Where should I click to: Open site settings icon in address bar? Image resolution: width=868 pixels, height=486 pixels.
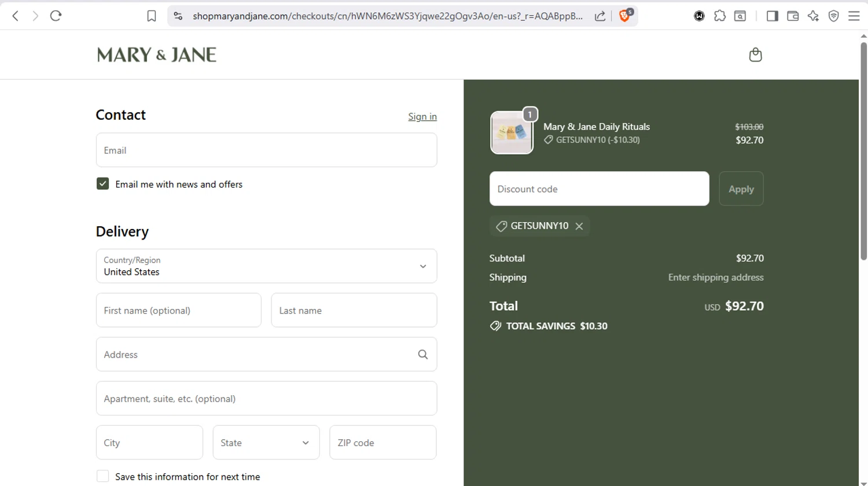[178, 16]
